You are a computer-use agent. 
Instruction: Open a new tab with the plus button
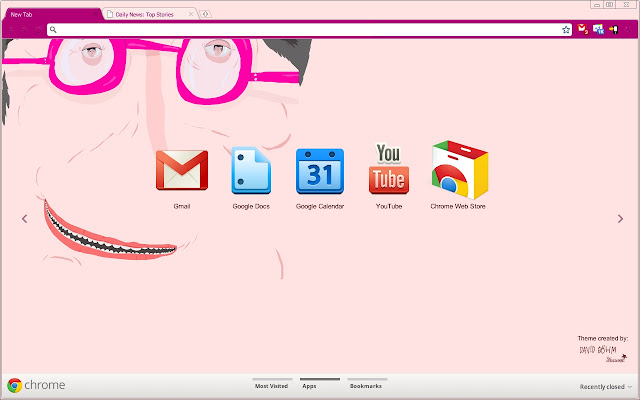coord(205,14)
